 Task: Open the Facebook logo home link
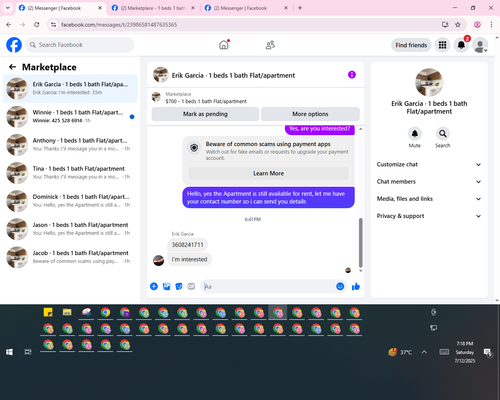[14, 45]
